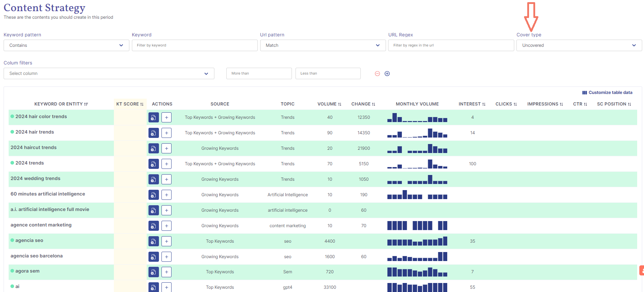Image resolution: width=644 pixels, height=292 pixels.
Task: Sort by Volume column header
Action: click(329, 104)
